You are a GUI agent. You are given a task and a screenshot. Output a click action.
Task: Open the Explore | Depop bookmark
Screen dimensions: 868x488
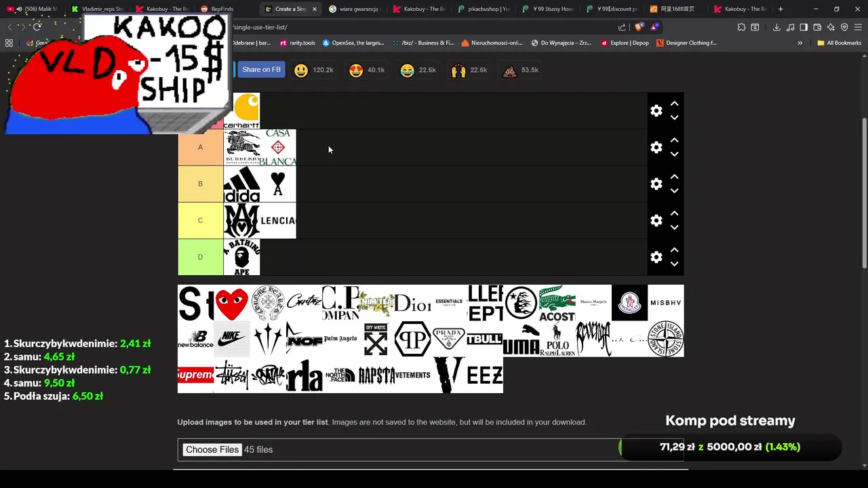(624, 43)
